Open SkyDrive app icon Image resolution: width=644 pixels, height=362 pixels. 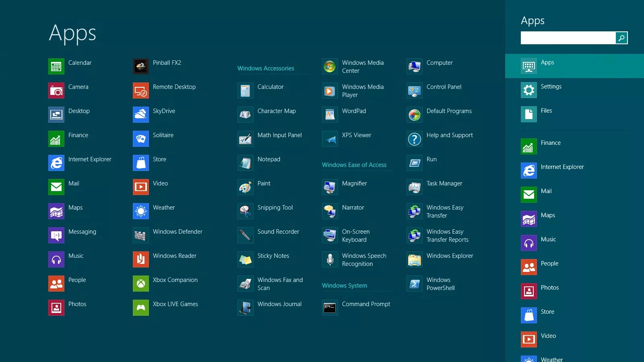pyautogui.click(x=141, y=115)
